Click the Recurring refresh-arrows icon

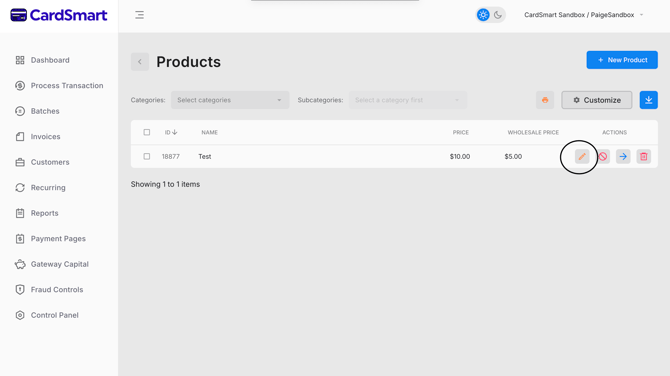pyautogui.click(x=20, y=188)
